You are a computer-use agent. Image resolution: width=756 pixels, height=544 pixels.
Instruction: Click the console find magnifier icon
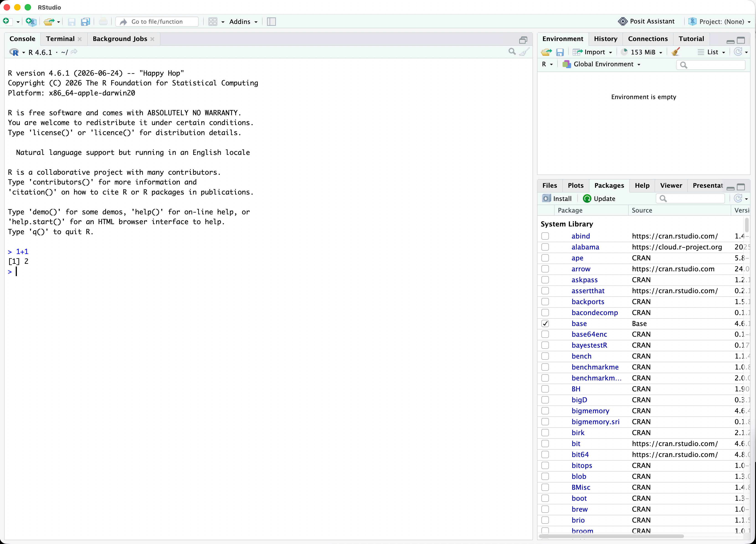click(x=512, y=52)
